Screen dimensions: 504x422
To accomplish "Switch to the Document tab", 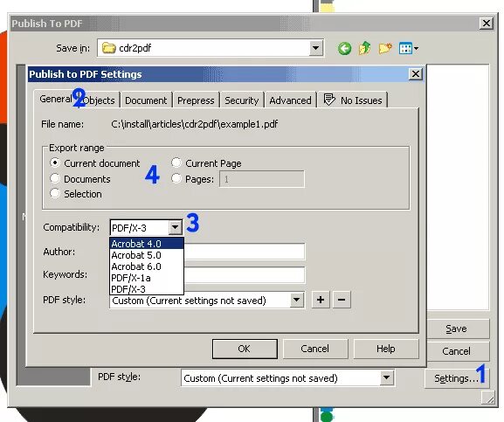I will (146, 100).
